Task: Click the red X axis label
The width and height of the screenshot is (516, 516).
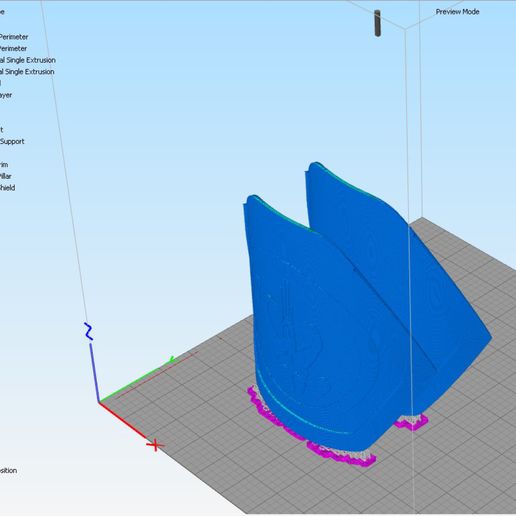Action: pyautogui.click(x=155, y=445)
